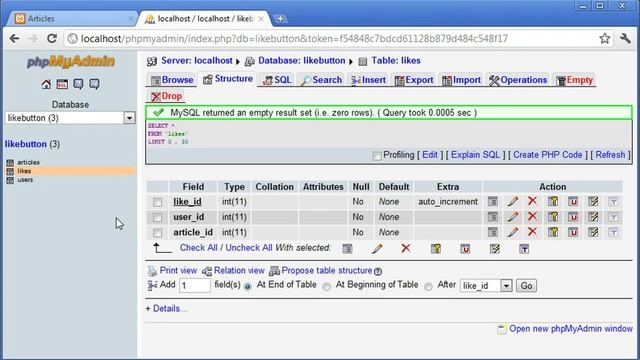Select the users table in sidebar
640x360 pixels.
(25, 180)
